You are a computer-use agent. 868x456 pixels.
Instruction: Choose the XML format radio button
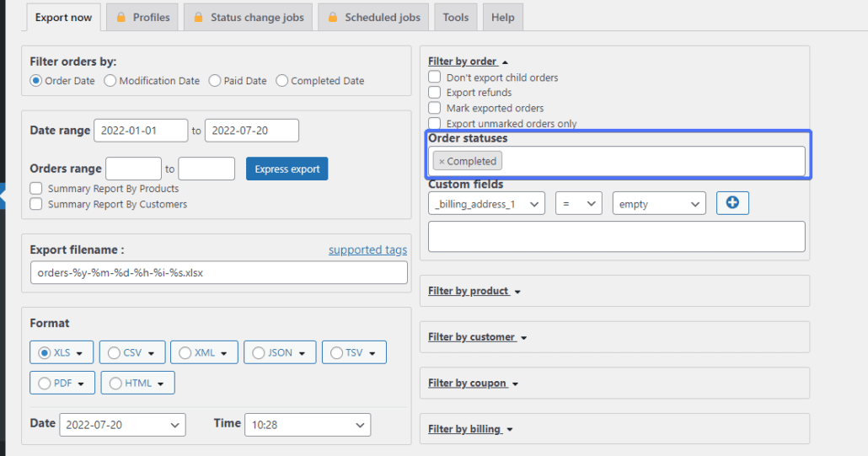[185, 352]
